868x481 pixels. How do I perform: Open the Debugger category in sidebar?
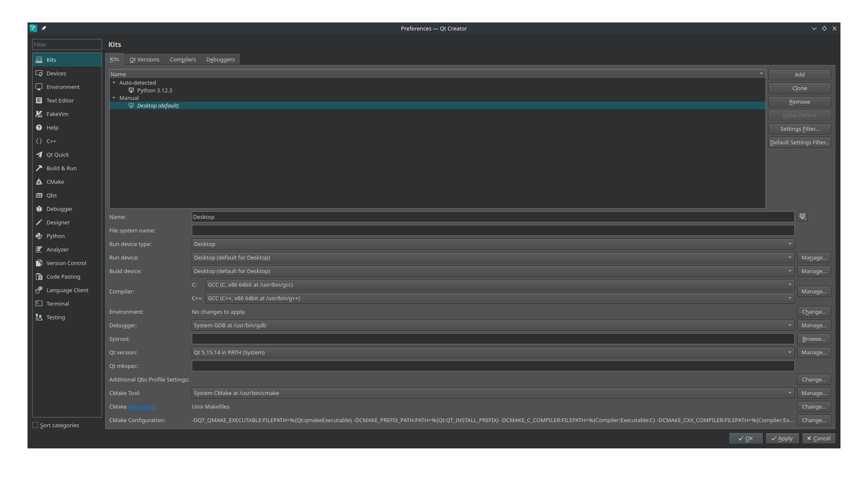[67, 209]
